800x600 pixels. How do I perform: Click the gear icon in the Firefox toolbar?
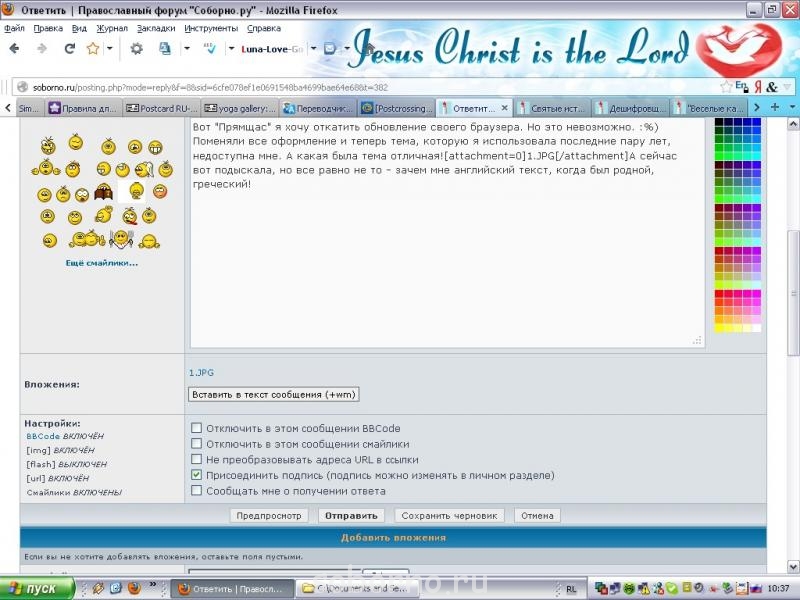[136, 48]
